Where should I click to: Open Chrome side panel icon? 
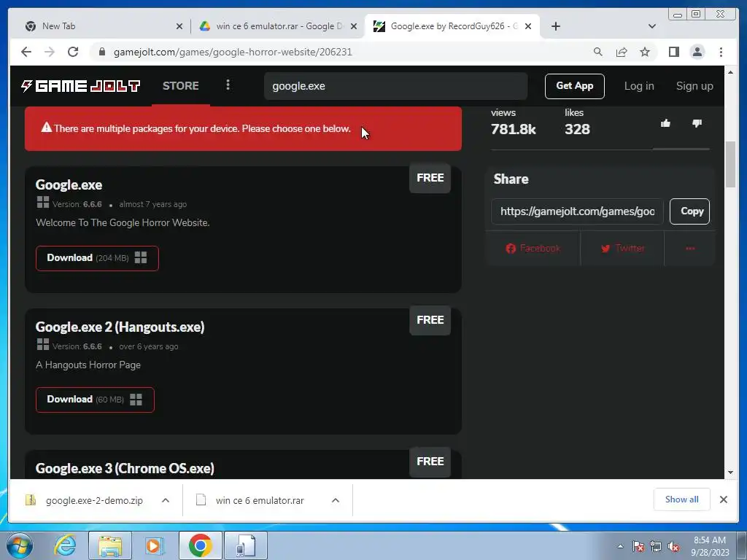(x=673, y=52)
